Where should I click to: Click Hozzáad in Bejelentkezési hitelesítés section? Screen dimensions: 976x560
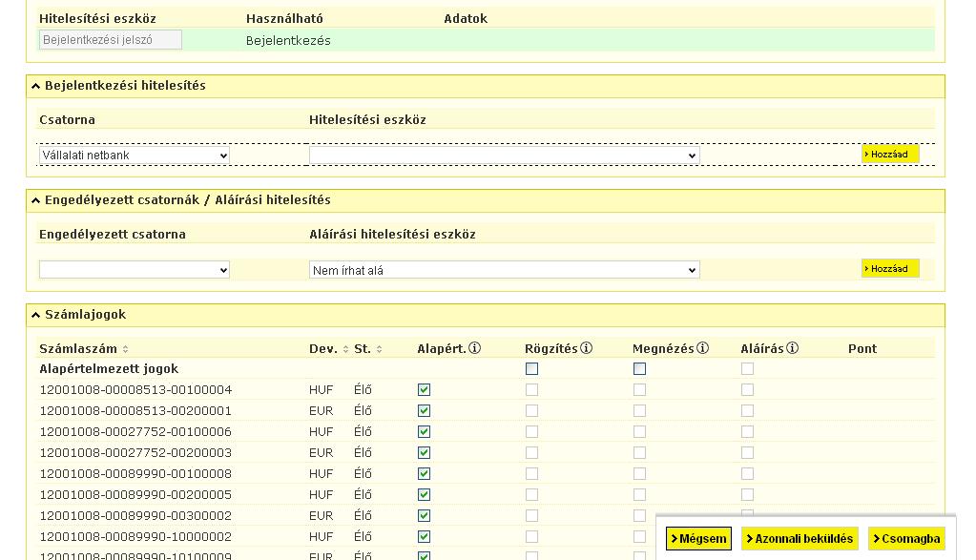pos(890,154)
